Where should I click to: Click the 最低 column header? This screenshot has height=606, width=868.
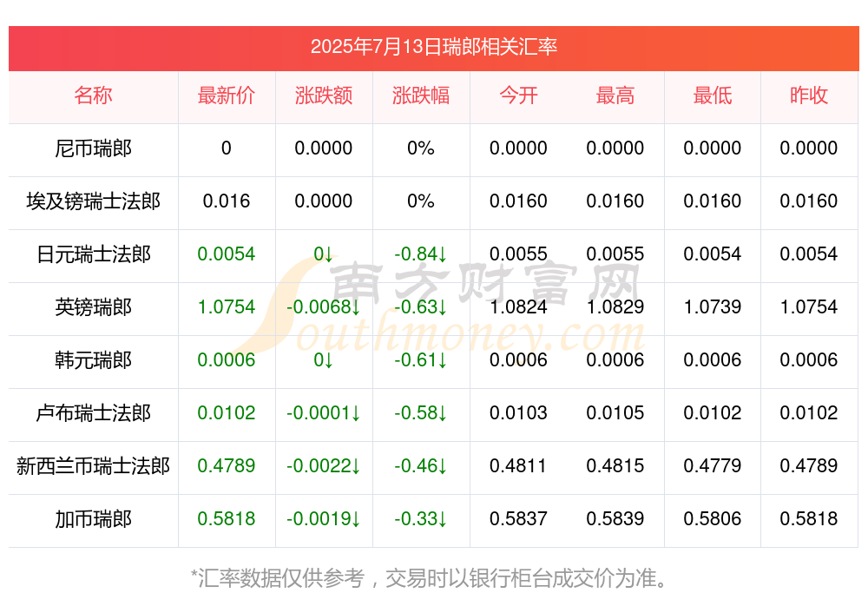[x=713, y=96]
